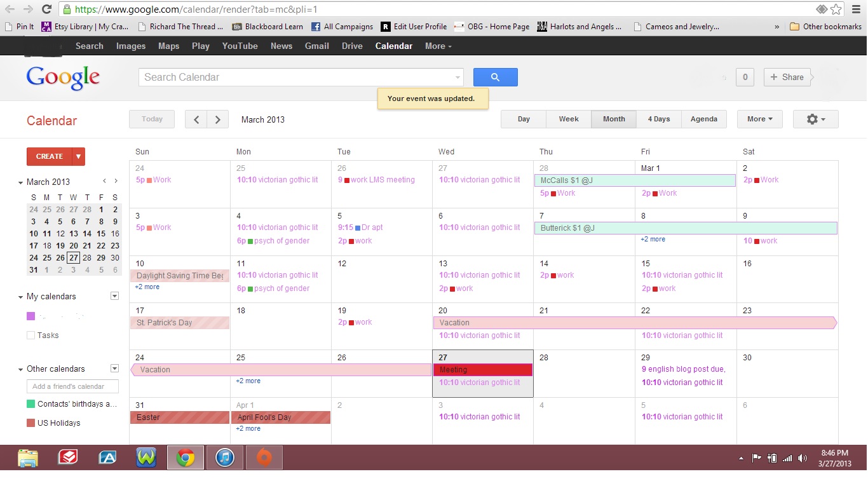Open Drive from top bar
The height and width of the screenshot is (488, 868).
coord(352,46)
